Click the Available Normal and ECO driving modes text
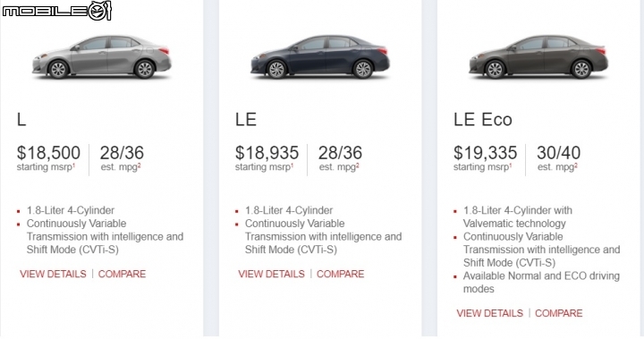 pos(541,283)
